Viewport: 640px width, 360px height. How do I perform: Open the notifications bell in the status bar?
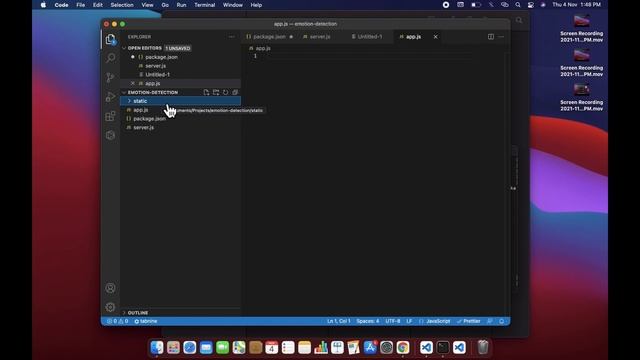pos(502,321)
